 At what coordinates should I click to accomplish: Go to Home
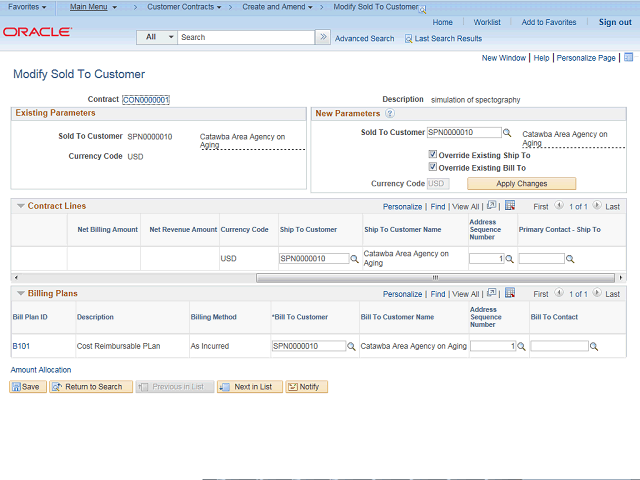click(442, 22)
